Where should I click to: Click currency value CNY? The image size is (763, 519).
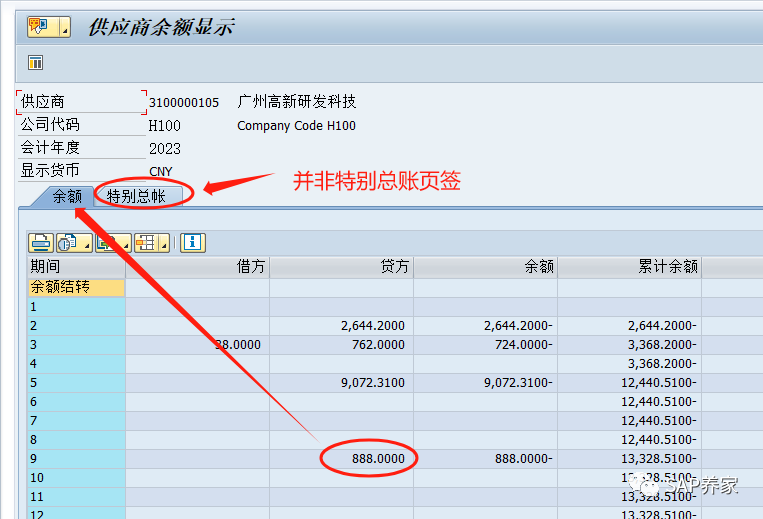(161, 172)
